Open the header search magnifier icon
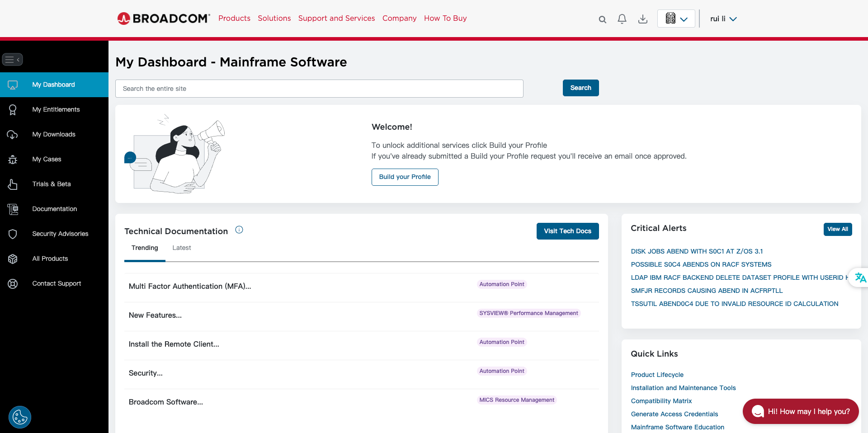 pos(602,19)
